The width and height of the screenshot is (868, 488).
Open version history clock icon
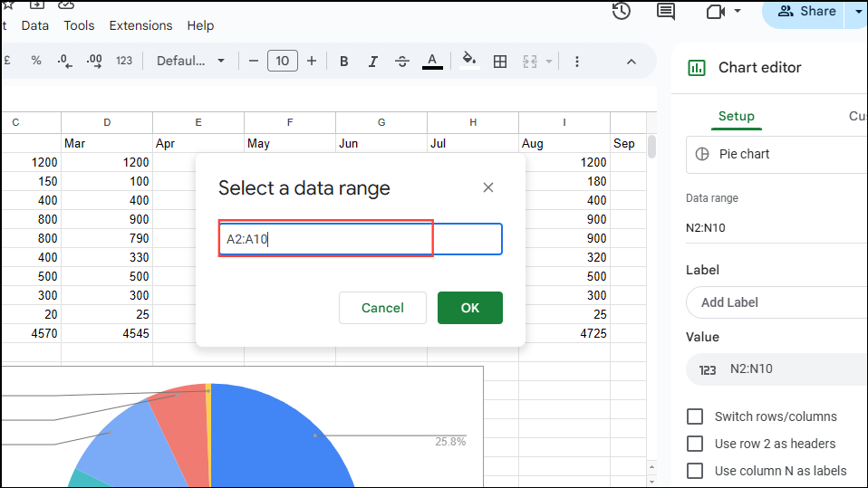(x=622, y=11)
